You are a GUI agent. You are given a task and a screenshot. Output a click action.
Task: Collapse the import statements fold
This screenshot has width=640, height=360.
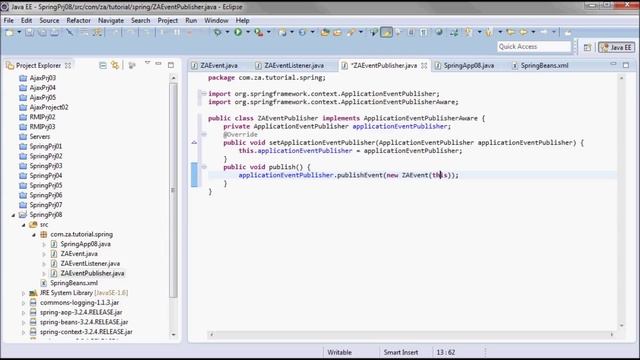(203, 93)
